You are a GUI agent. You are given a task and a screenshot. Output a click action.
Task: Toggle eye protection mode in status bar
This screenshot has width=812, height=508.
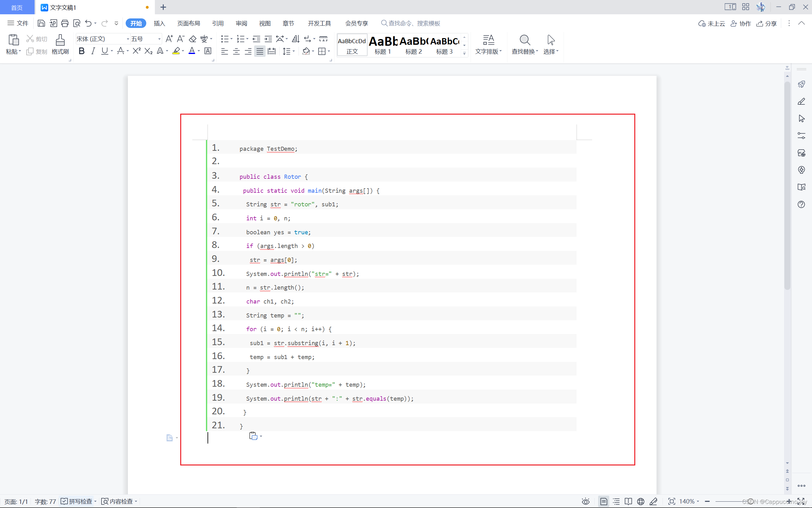(585, 501)
